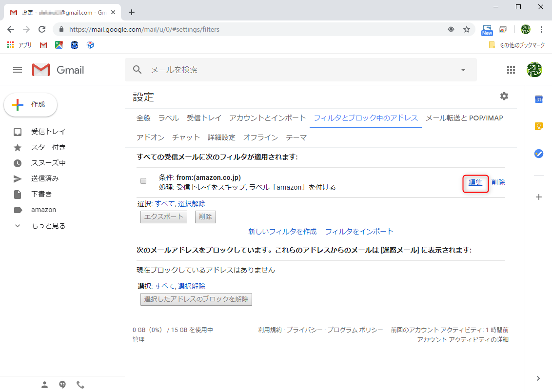This screenshot has height=392, width=552.
Task: Add new apps with the side panel plus icon
Action: [x=538, y=197]
